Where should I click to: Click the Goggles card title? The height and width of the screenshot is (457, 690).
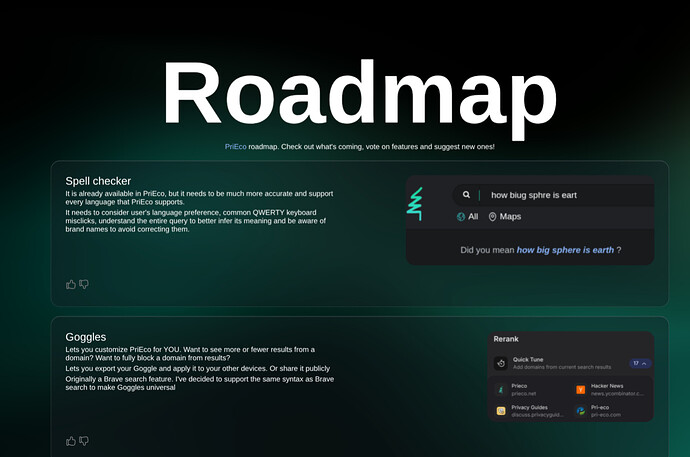86,337
